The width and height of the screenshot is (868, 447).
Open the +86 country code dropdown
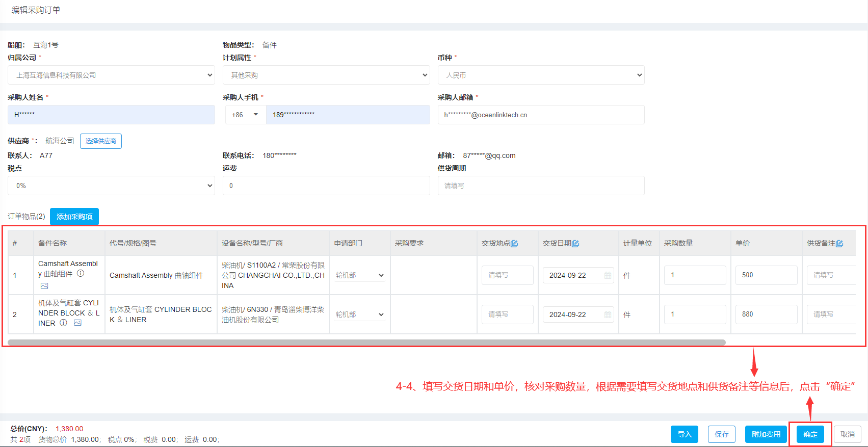[245, 115]
